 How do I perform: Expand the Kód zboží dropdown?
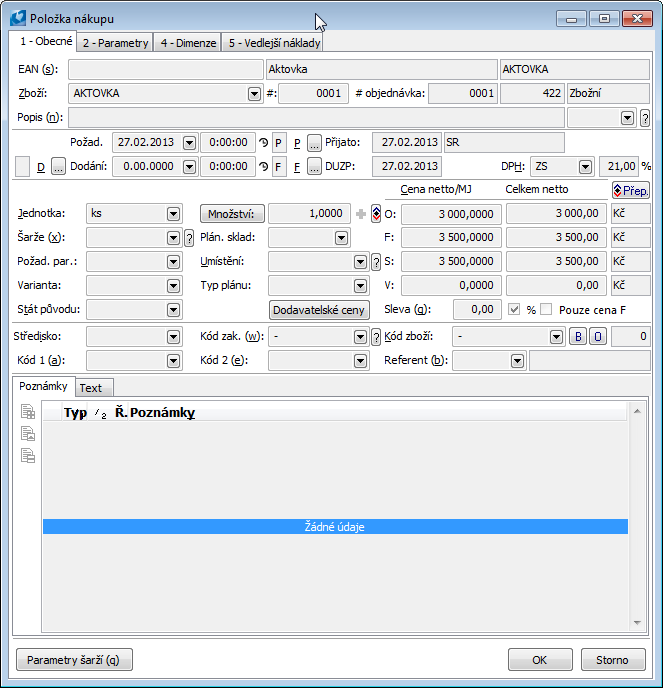pyautogui.click(x=556, y=337)
